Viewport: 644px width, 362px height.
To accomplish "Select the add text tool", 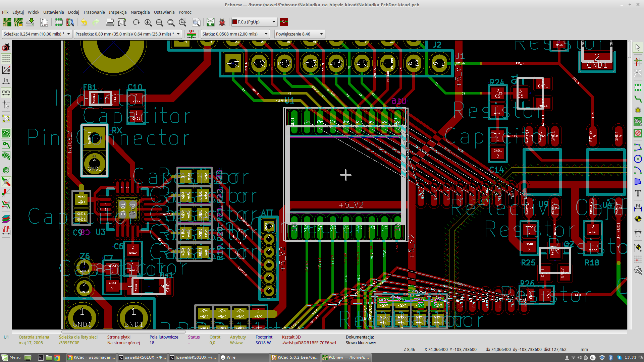I will (638, 193).
